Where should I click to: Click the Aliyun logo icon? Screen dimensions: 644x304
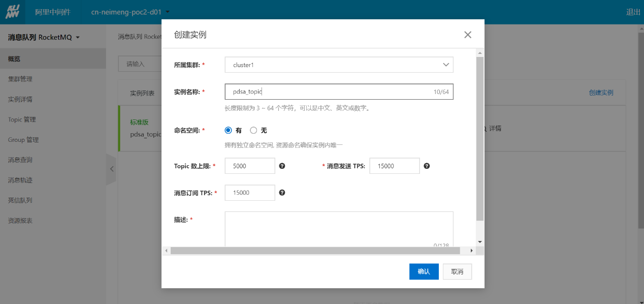pos(12,12)
